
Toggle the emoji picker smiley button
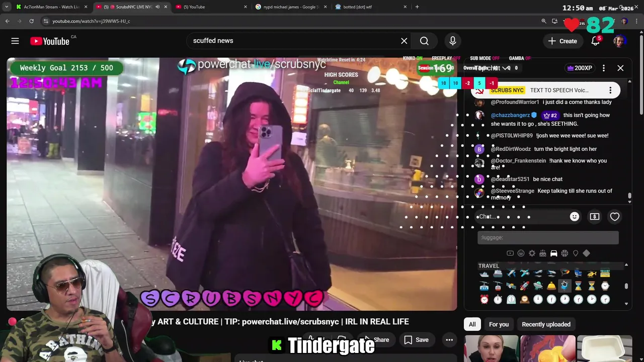(x=575, y=217)
